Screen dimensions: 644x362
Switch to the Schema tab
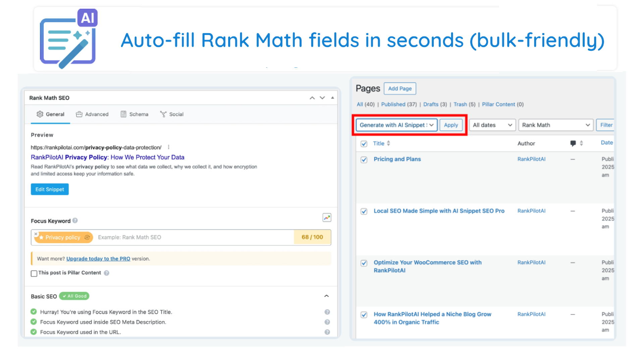pos(134,114)
